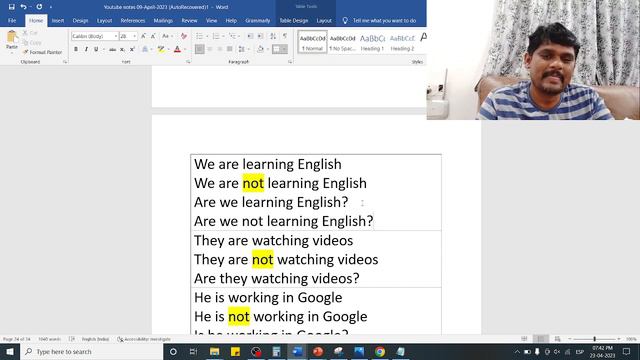The image size is (640, 360).
Task: Click the Tell me what you want to do box
Action: (380, 20)
